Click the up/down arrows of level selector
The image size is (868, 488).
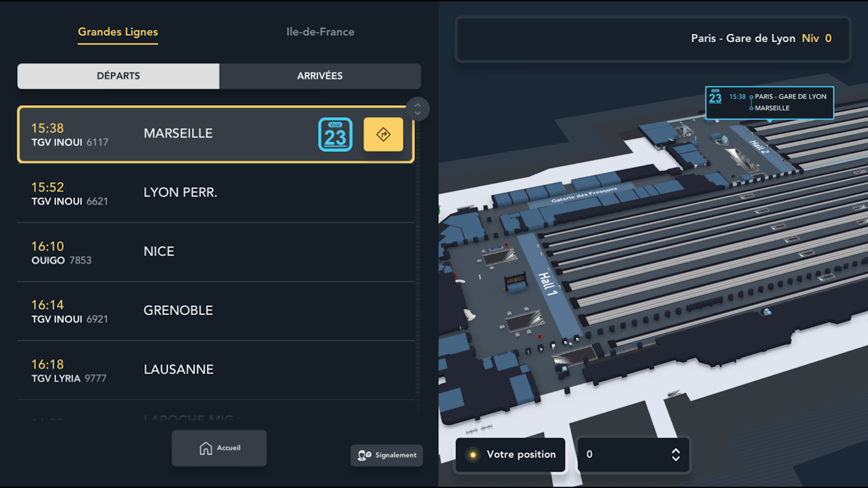click(675, 455)
